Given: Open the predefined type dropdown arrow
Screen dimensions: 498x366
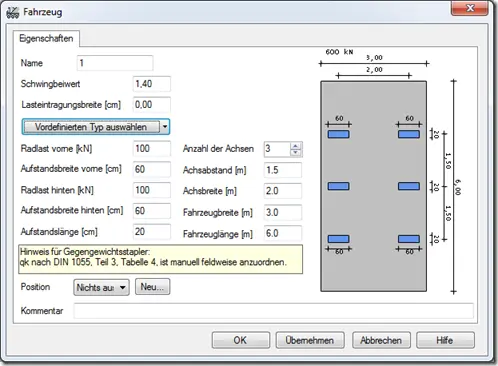Looking at the screenshot, I should [165, 127].
